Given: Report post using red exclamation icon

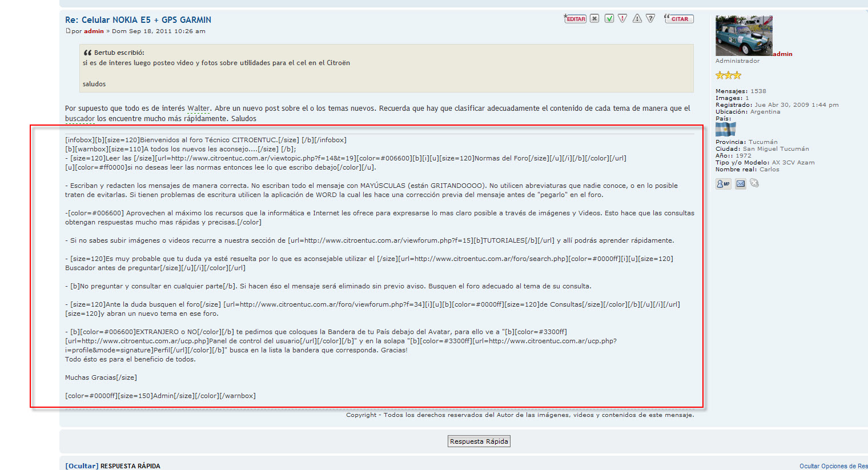Looking at the screenshot, I should (x=622, y=19).
